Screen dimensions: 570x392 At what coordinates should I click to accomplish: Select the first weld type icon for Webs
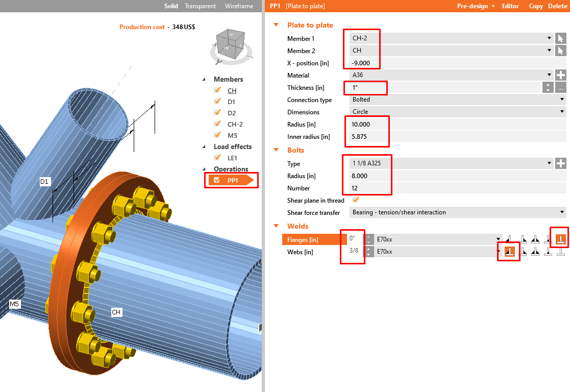point(509,251)
